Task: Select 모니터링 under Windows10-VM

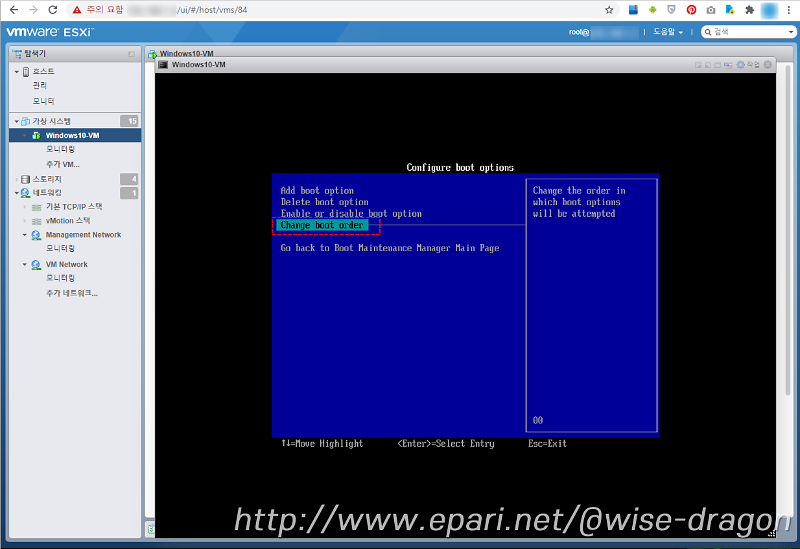Action: pyautogui.click(x=60, y=149)
